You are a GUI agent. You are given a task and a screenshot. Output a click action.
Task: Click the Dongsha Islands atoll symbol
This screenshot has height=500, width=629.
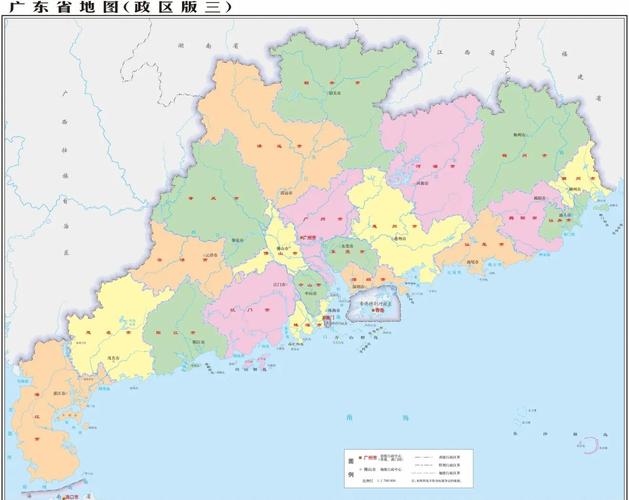pyautogui.click(x=590, y=445)
